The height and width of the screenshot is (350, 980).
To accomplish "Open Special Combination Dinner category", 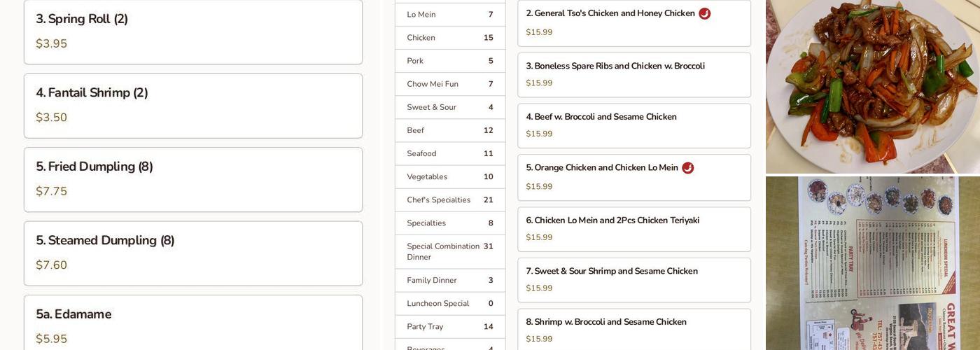I will coord(449,252).
